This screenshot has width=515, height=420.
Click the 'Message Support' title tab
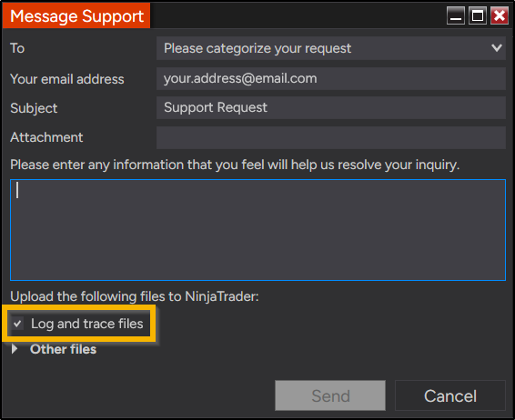point(76,15)
